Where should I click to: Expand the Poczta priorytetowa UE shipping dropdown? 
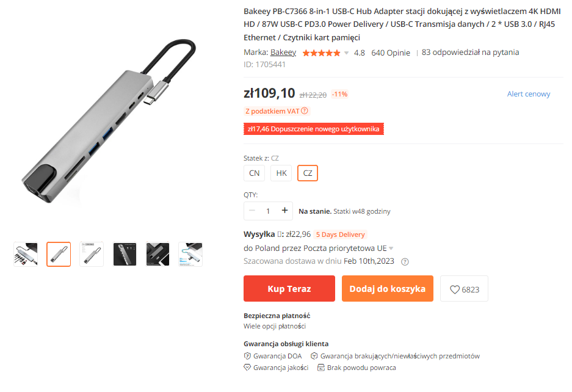[x=391, y=248]
